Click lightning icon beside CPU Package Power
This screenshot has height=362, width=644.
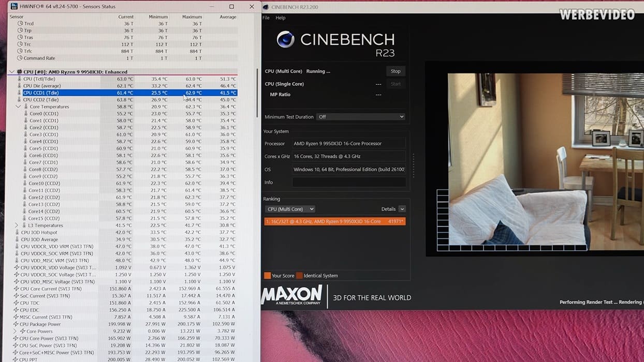[x=16, y=324]
